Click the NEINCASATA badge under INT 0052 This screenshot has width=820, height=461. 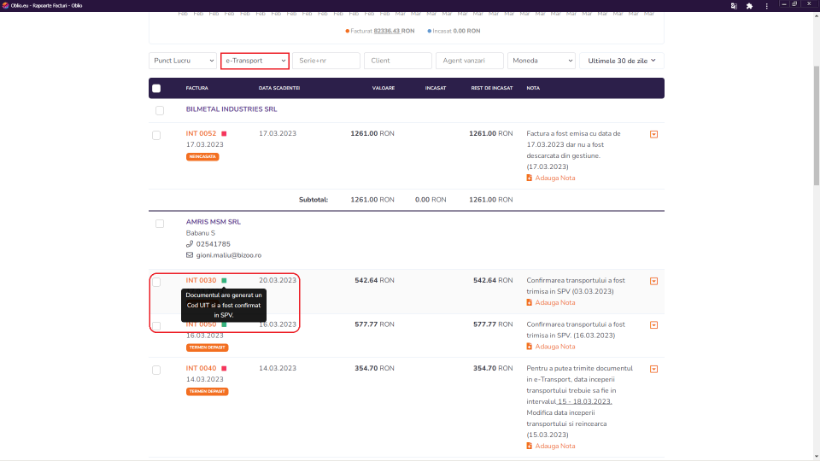pos(202,157)
